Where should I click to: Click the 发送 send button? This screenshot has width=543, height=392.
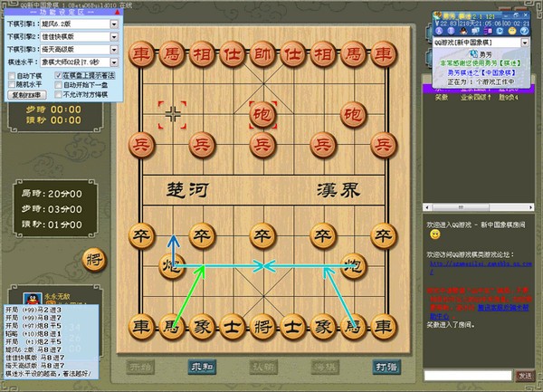coord(525,376)
